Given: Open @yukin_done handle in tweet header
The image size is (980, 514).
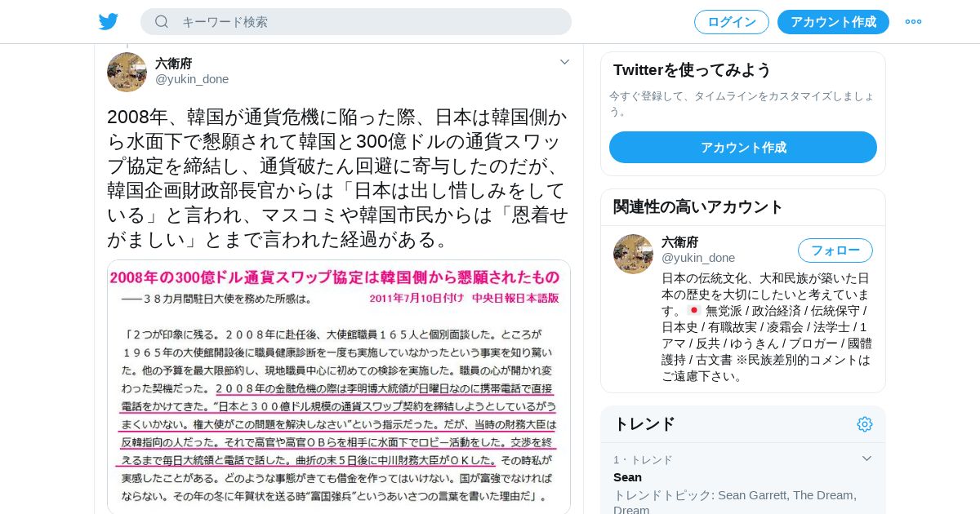Looking at the screenshot, I should tap(192, 79).
